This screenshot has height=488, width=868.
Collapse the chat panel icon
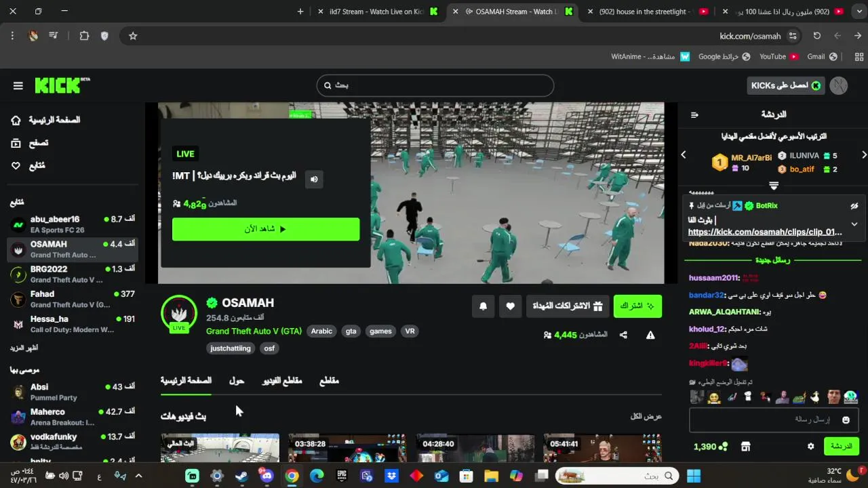[694, 115]
